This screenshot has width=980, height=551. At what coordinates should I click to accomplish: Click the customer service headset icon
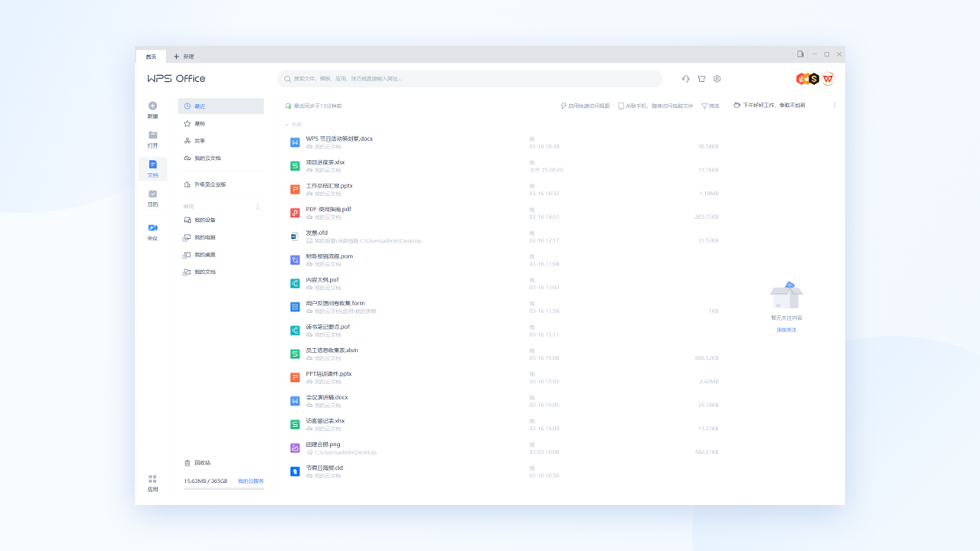pos(686,79)
